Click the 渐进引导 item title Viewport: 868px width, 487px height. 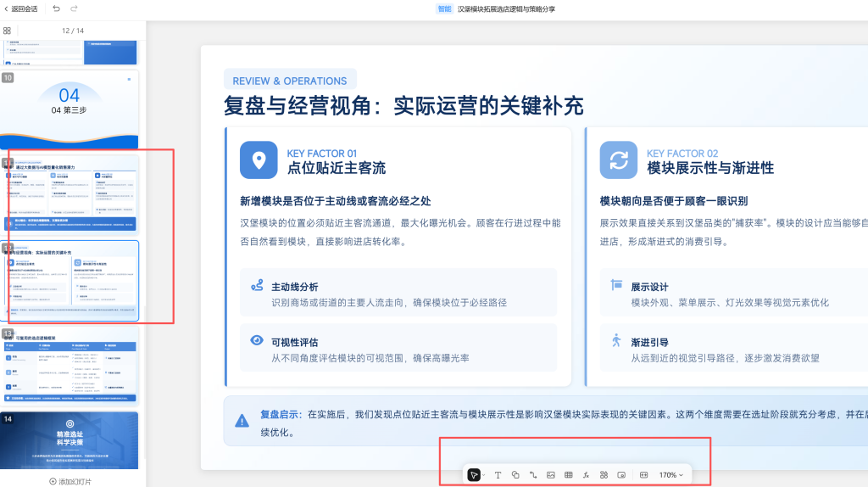click(x=649, y=343)
